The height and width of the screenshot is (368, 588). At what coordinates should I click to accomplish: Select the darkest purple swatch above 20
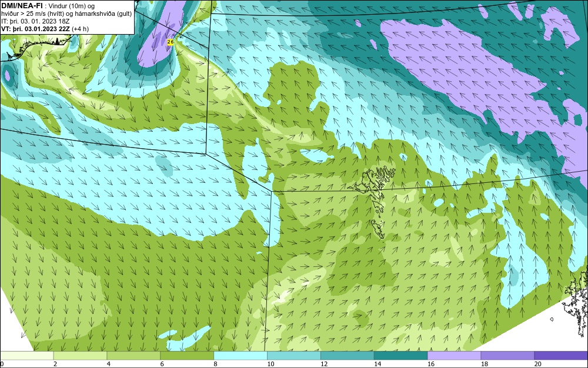561,356
